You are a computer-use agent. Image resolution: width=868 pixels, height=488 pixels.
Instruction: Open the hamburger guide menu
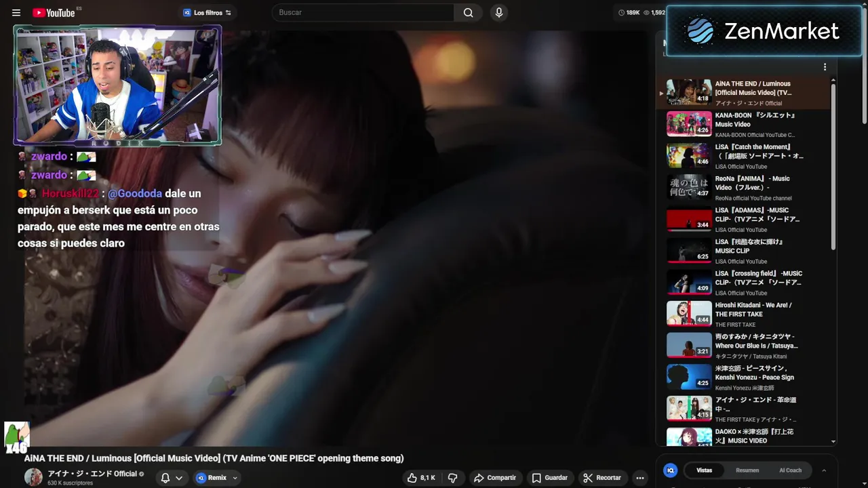[x=16, y=13]
